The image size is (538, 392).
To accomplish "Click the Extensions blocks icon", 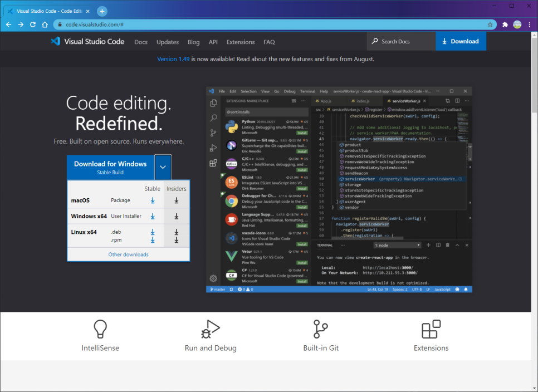I will pos(431,329).
